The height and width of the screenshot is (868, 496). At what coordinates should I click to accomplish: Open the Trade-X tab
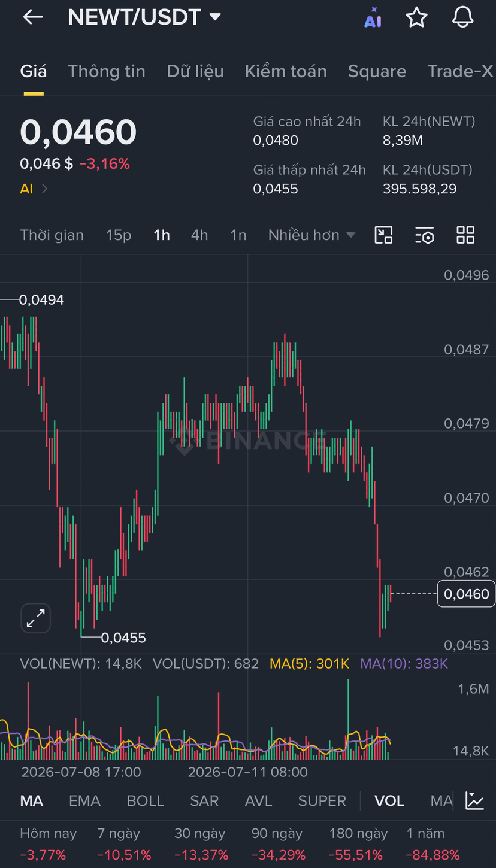click(x=460, y=71)
